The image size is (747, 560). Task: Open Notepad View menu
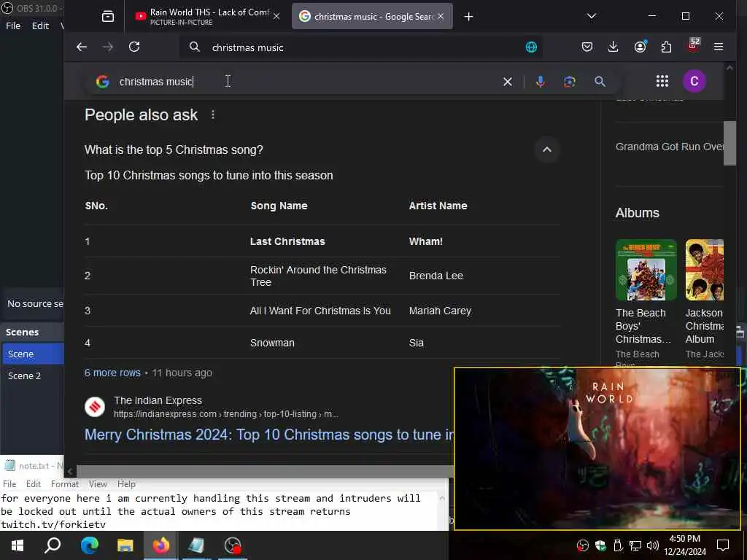pos(98,484)
